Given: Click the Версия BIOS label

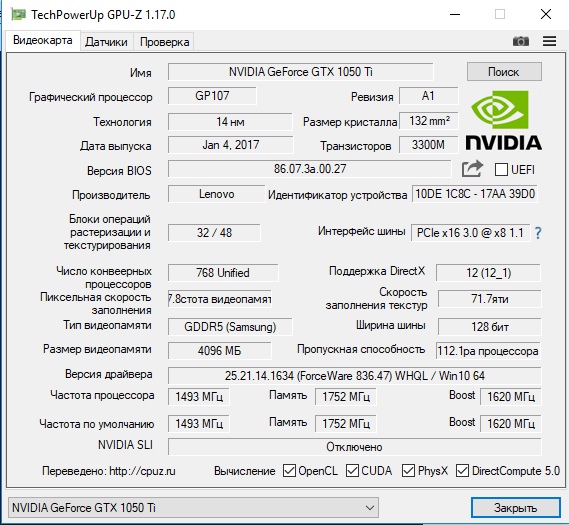Looking at the screenshot, I should pyautogui.click(x=119, y=171).
